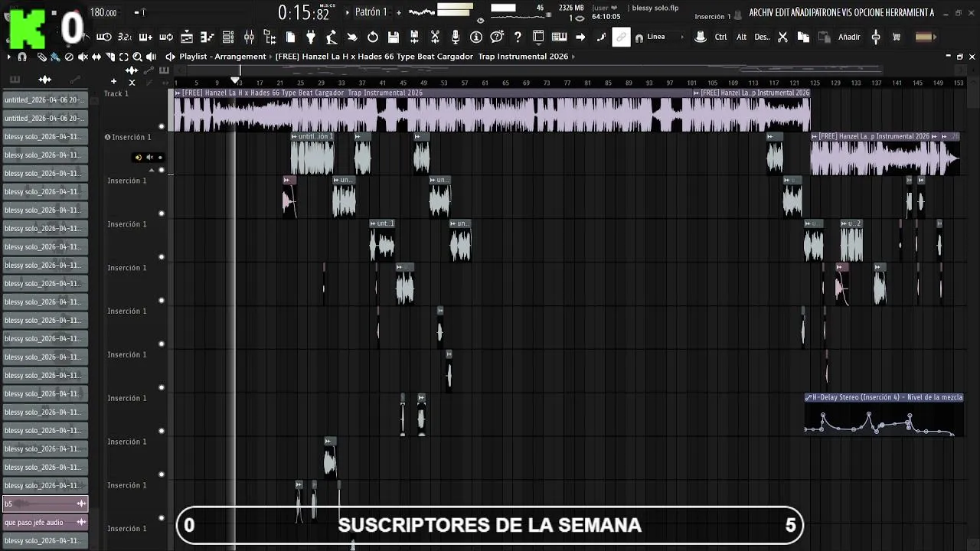Click the 180.000 tempo field
This screenshot has height=551, width=980.
(103, 12)
